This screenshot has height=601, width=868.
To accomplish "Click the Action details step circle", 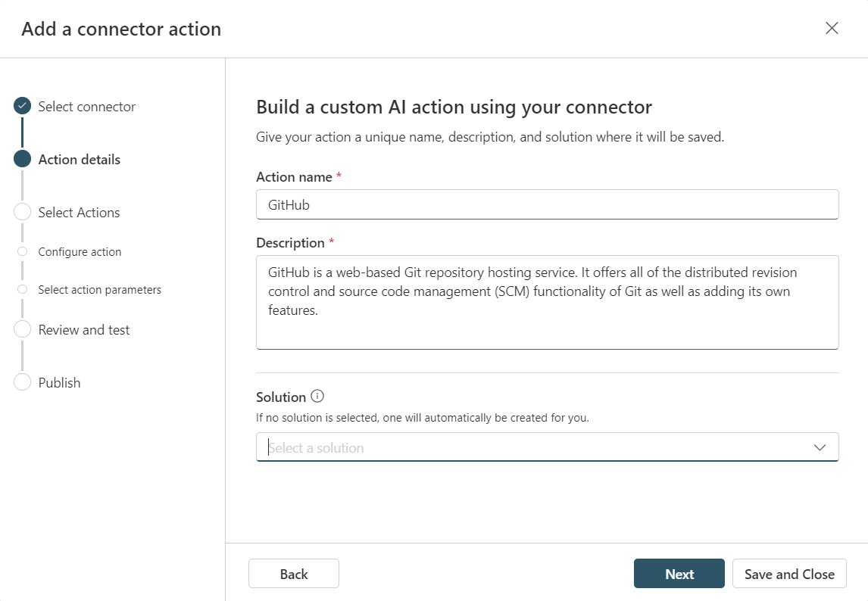I will click(x=22, y=160).
